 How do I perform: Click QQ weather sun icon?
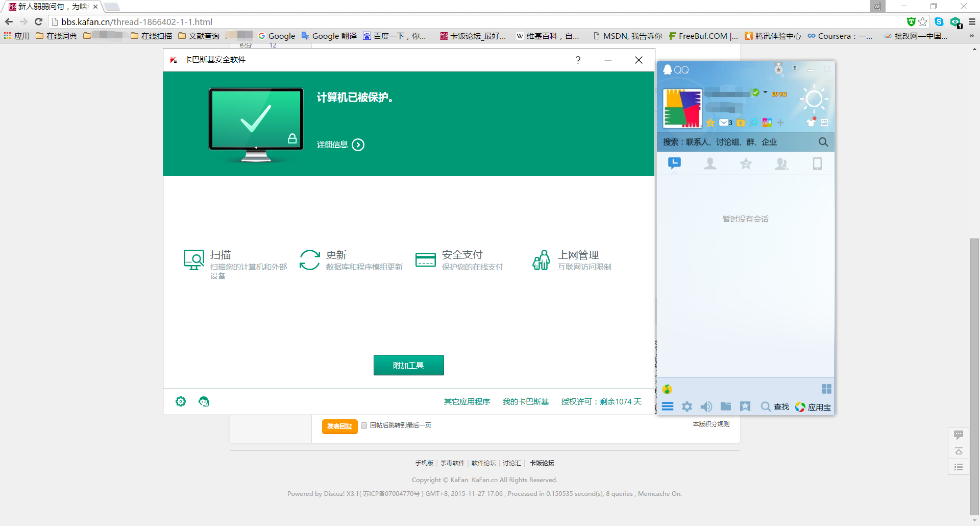tap(814, 99)
